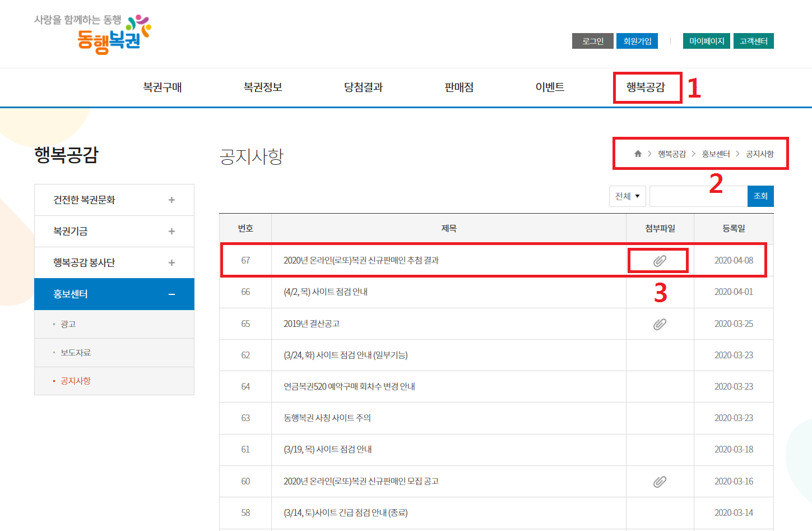Focus the notice search input field
Screen dimensions: 812x531
[x=698, y=196]
